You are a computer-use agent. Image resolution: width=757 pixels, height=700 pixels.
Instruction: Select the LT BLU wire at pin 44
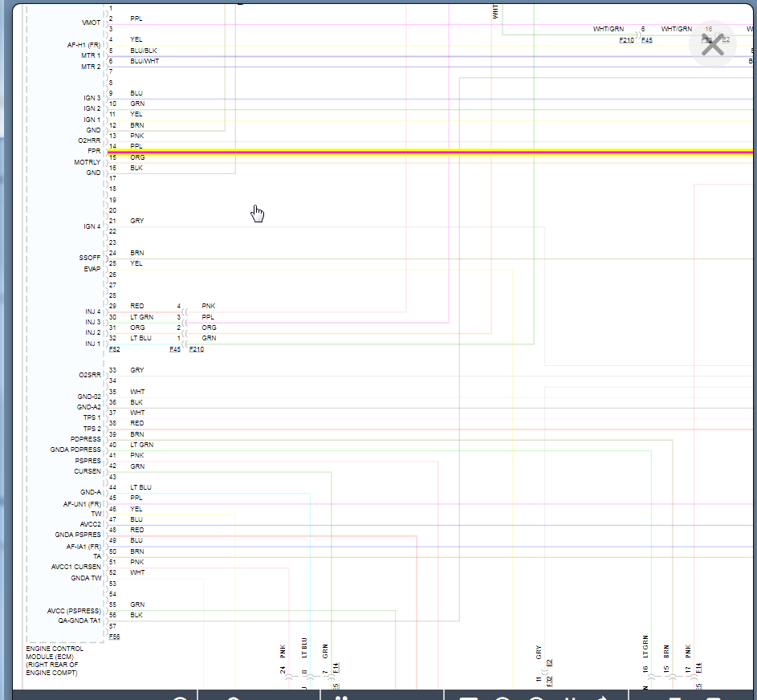(241, 493)
